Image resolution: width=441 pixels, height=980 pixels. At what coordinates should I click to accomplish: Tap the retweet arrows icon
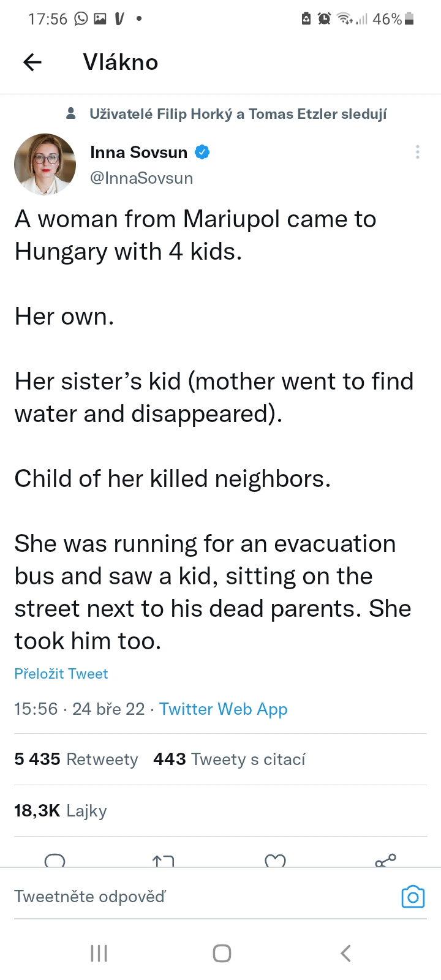[x=163, y=861]
